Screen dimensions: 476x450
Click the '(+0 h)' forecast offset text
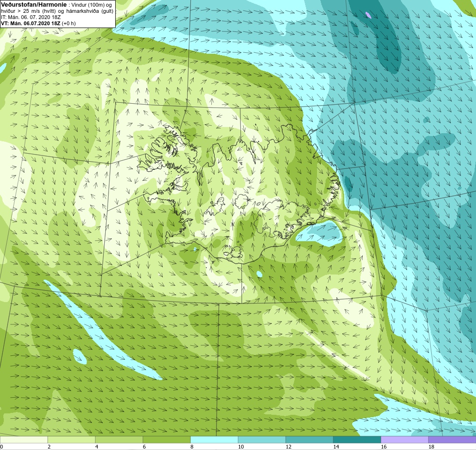[x=69, y=23]
